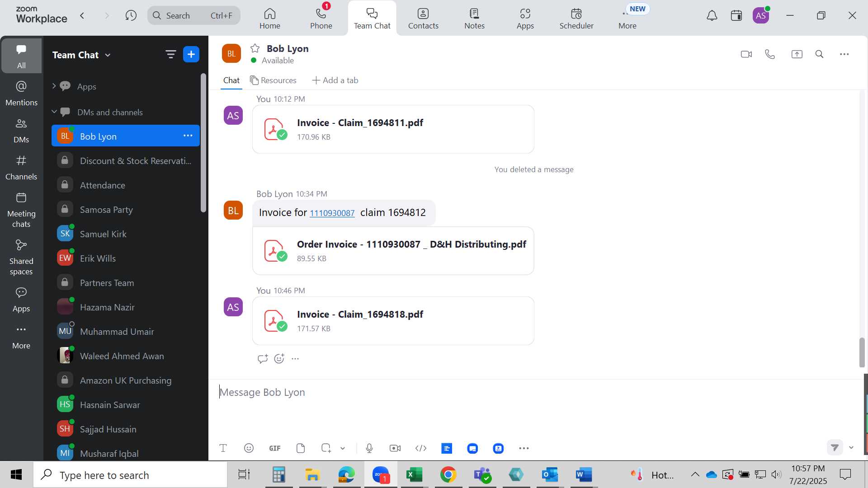This screenshot has height=488, width=868.
Task: Open the Notes tab
Action: [474, 19]
